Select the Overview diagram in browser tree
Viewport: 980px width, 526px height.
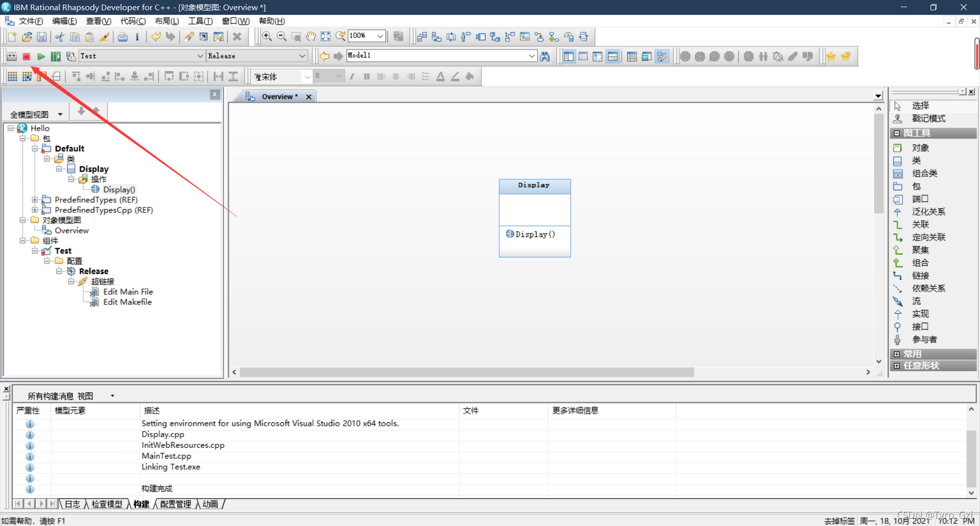click(x=71, y=230)
